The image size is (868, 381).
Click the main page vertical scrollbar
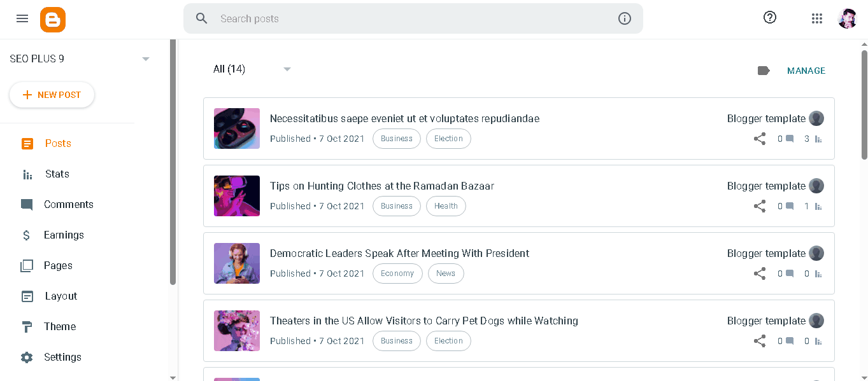tap(864, 105)
